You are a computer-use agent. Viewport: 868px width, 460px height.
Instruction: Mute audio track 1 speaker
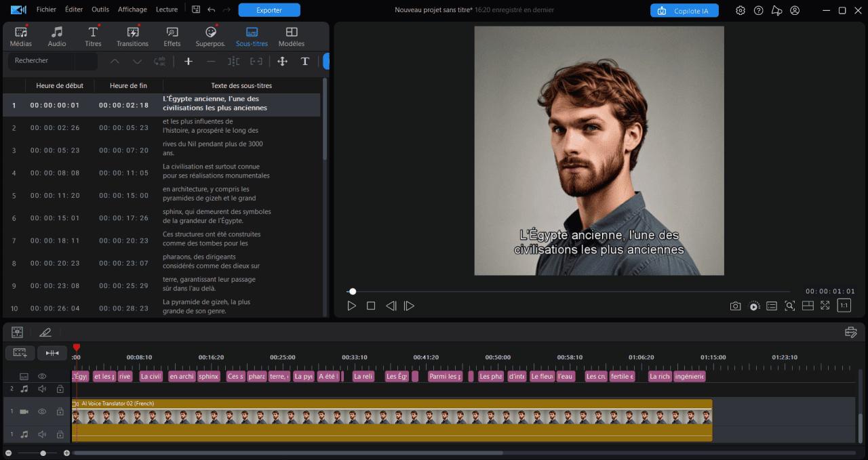42,434
